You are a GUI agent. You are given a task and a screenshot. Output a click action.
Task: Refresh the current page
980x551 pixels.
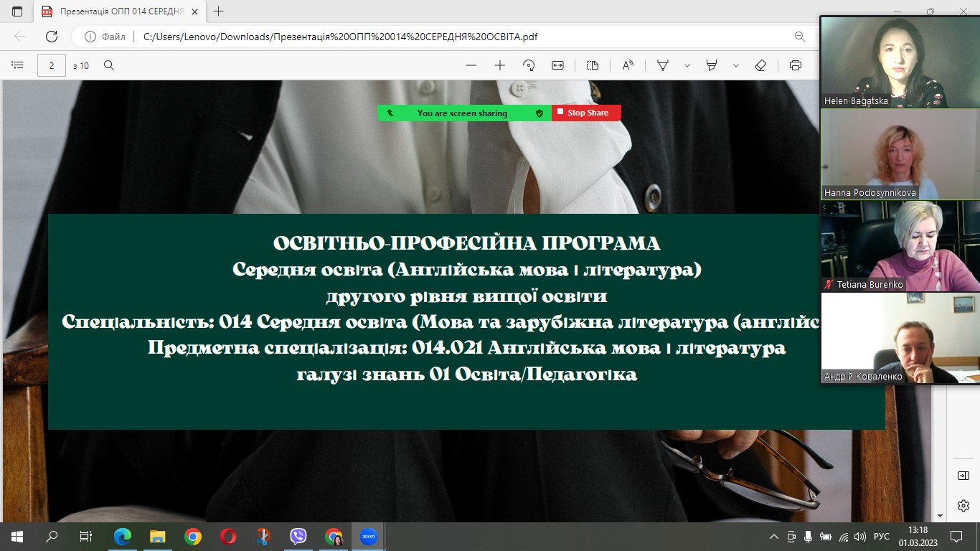coord(52,37)
